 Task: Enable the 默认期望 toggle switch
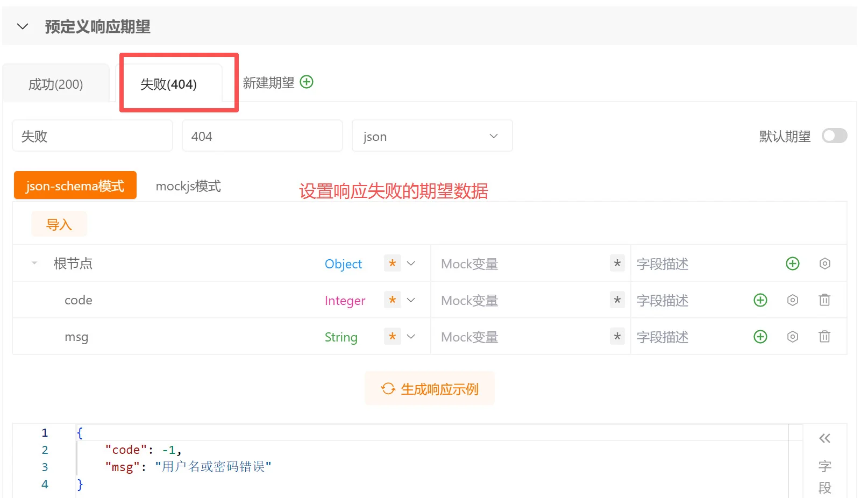click(x=834, y=136)
